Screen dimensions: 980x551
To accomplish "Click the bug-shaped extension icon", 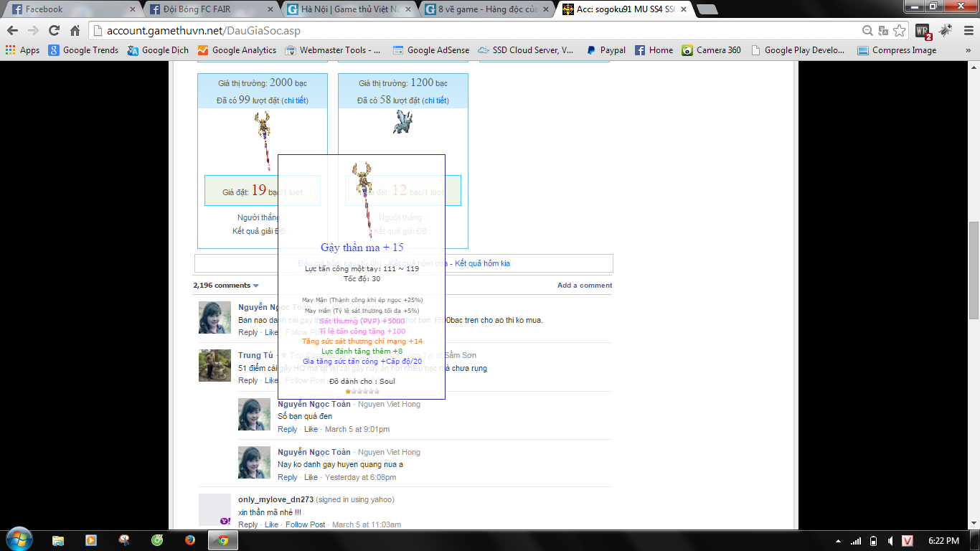I will click(945, 31).
